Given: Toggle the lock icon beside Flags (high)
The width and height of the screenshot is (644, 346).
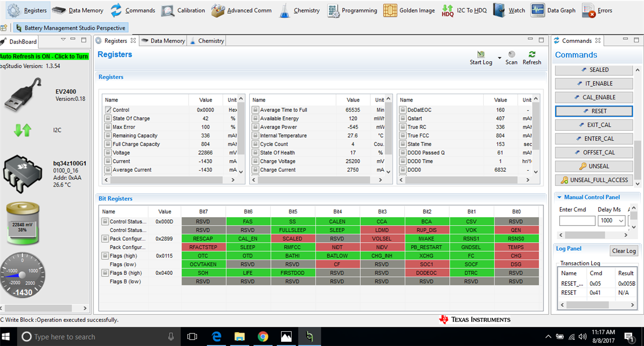Looking at the screenshot, I should pyautogui.click(x=105, y=256).
